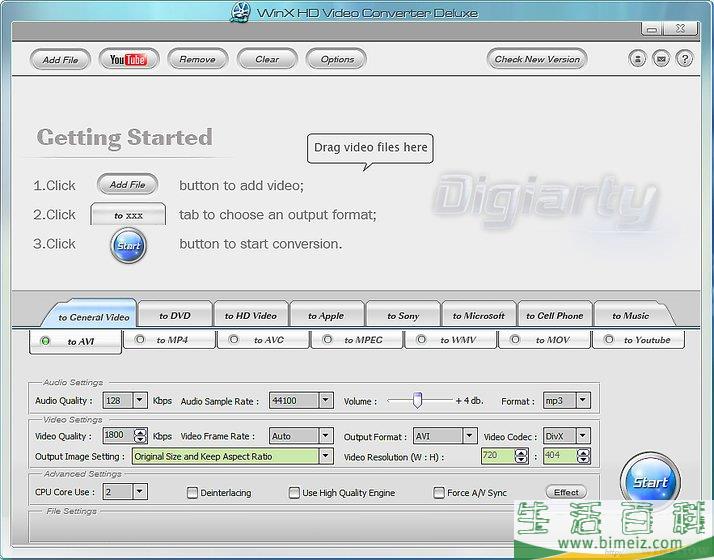This screenshot has width=714, height=560.
Task: Open the audio Format mp3 dropdown
Action: (x=583, y=401)
